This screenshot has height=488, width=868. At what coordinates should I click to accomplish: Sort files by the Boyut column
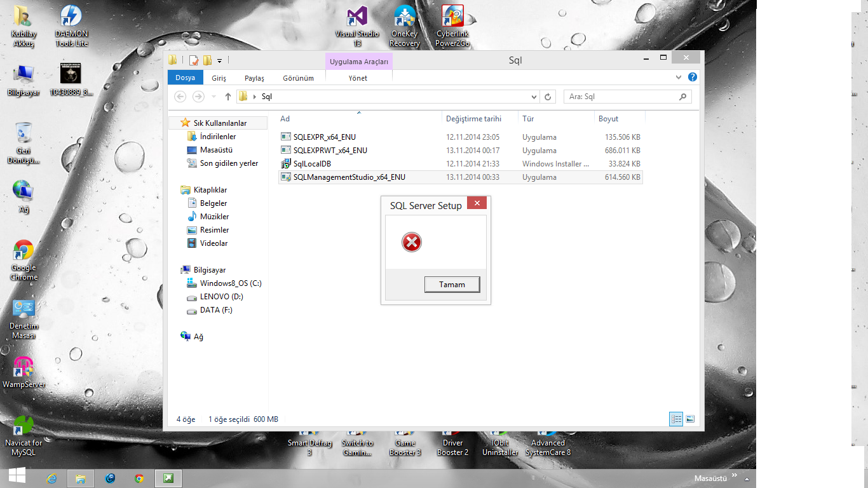click(x=620, y=119)
